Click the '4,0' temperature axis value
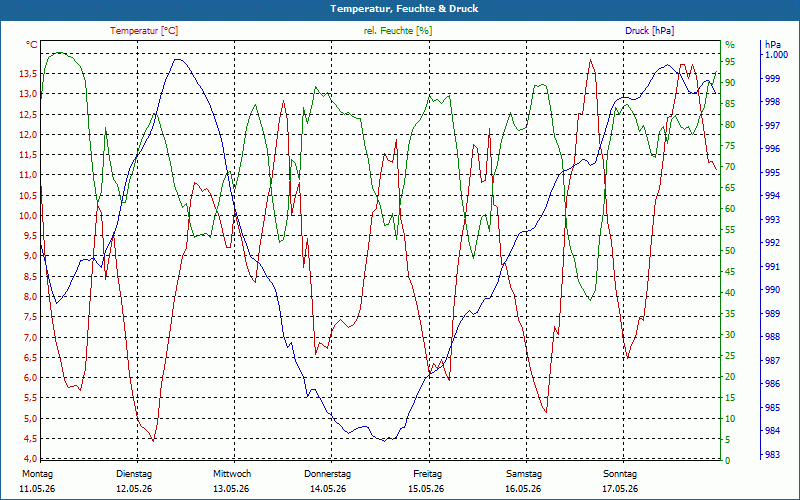This screenshot has width=800, height=500. click(31, 458)
